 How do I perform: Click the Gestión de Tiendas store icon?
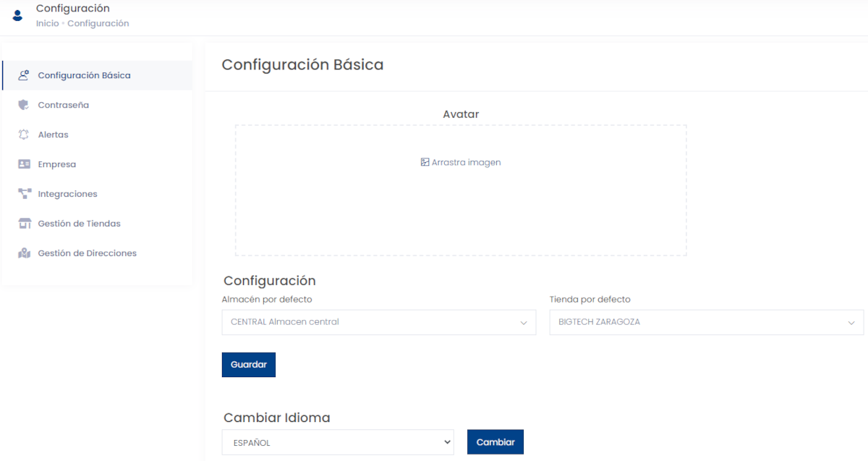tap(25, 224)
